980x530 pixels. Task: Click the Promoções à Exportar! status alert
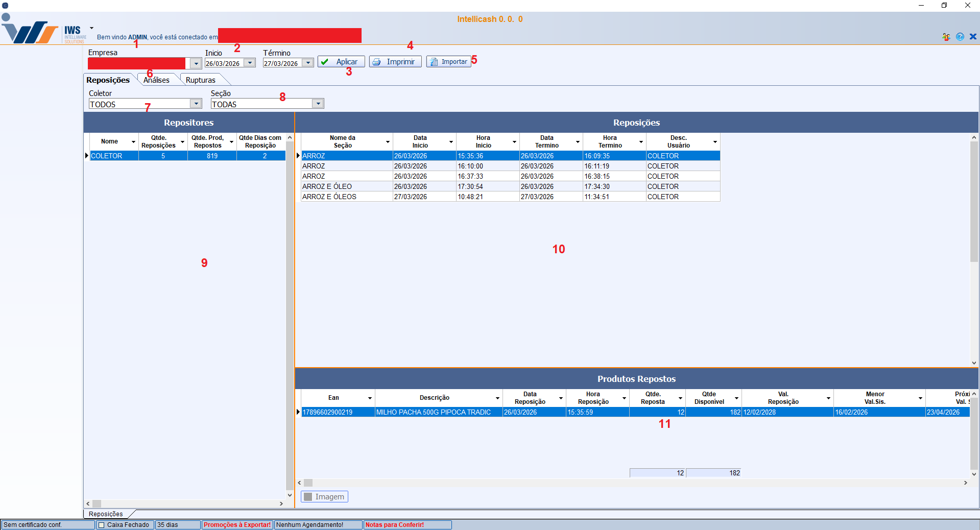point(237,525)
